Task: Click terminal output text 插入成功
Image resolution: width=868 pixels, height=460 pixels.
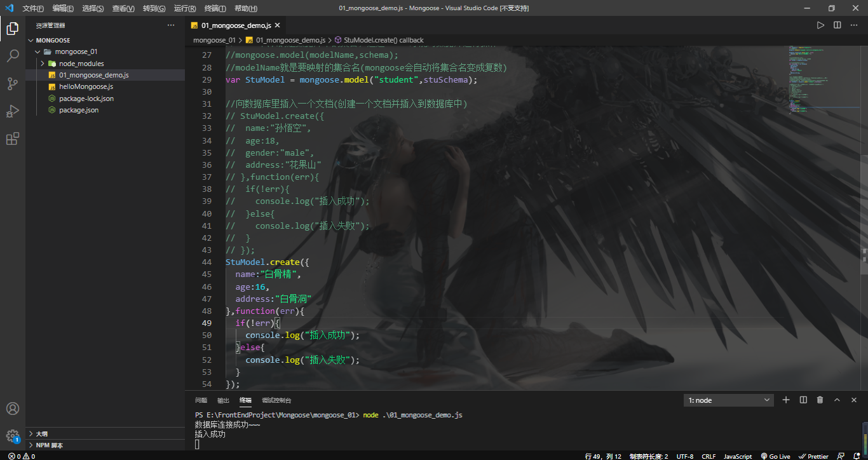Action: point(210,435)
